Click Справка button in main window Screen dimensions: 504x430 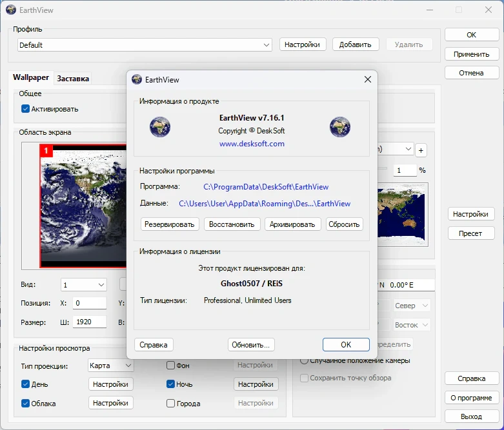[x=472, y=378]
